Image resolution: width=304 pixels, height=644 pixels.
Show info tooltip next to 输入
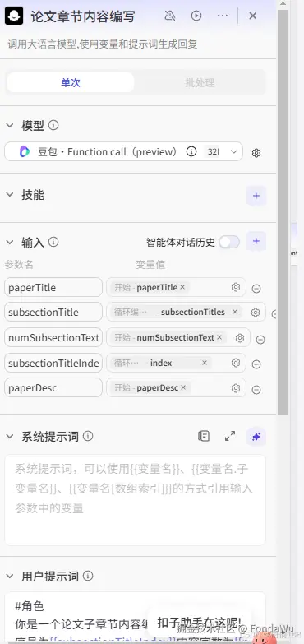(53, 242)
